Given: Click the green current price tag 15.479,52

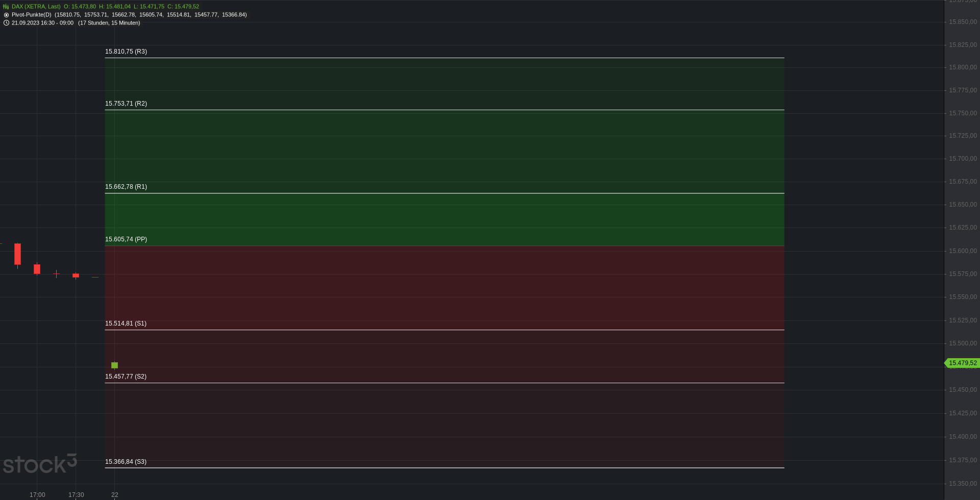Looking at the screenshot, I should pyautogui.click(x=962, y=363).
